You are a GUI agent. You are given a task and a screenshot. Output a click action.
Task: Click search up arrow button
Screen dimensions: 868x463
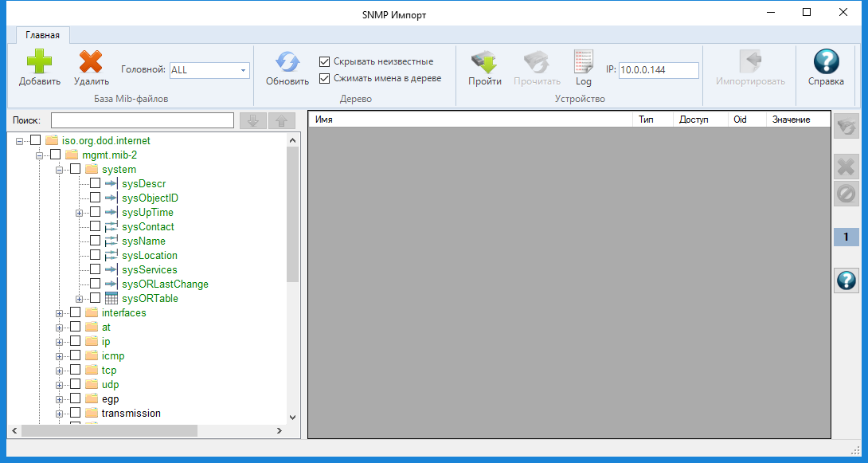[x=282, y=121]
